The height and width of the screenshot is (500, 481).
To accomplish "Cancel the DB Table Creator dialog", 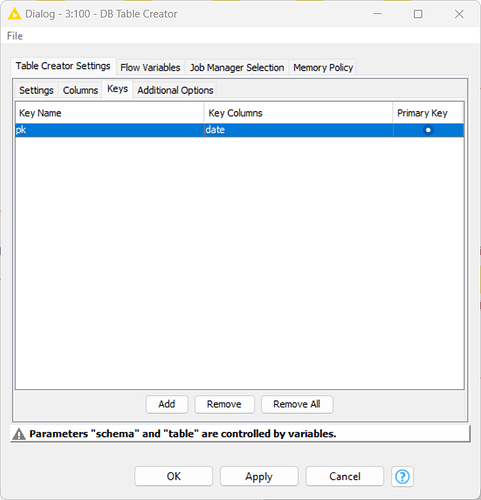I will click(345, 476).
